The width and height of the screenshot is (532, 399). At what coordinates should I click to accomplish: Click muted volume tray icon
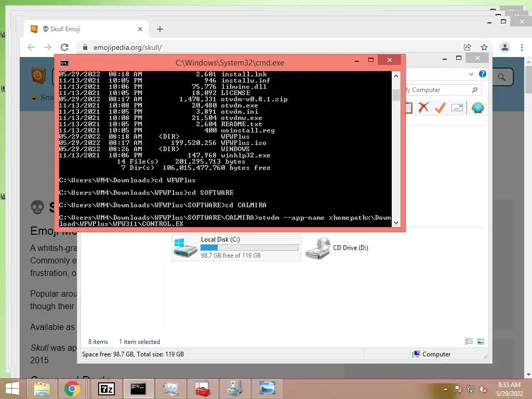coord(483,389)
